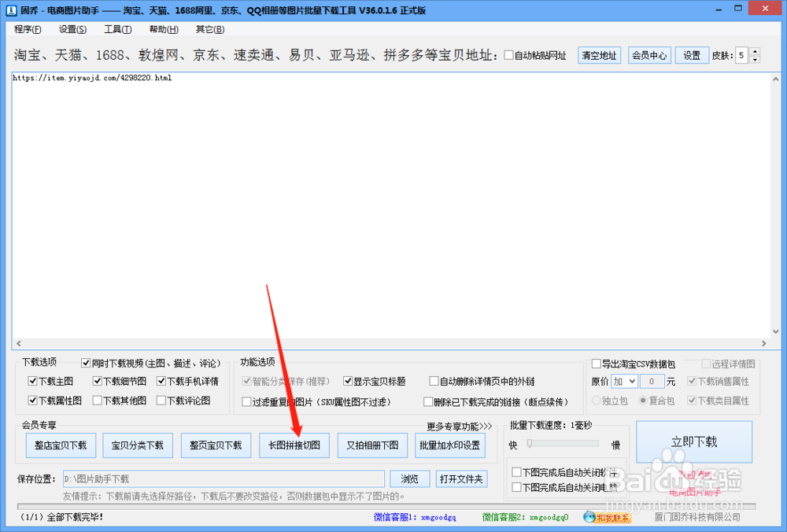Uncheck 下载细节图 checkbox

coord(98,382)
